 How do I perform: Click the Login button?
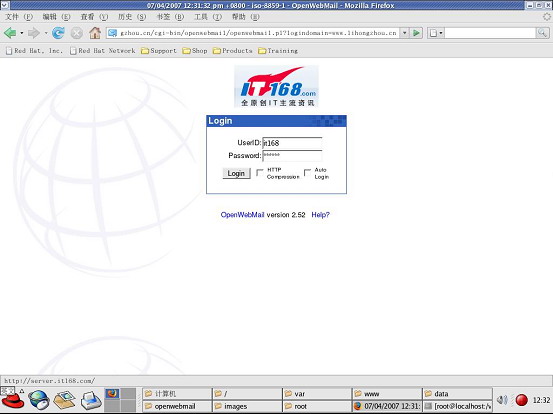point(236,173)
